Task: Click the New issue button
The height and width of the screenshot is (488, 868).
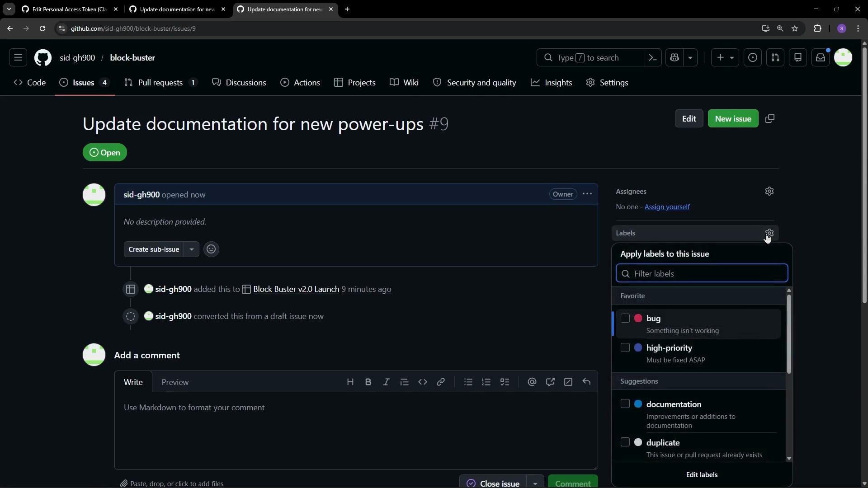Action: coord(733,119)
